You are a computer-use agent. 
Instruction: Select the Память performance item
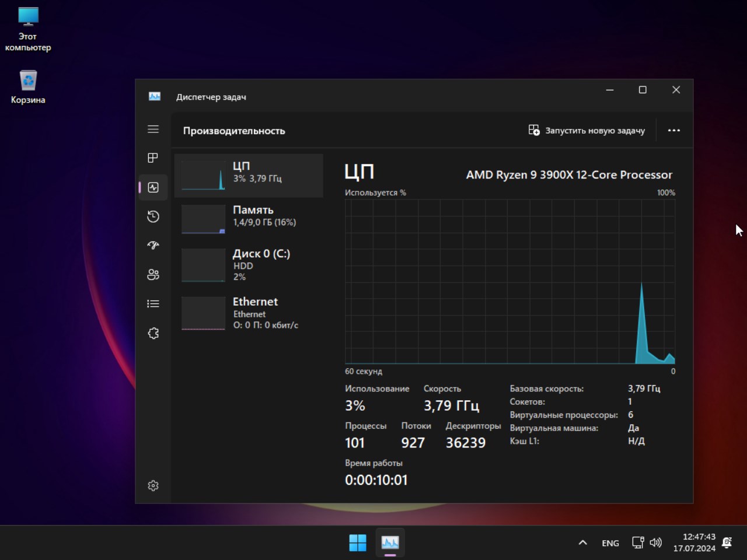(249, 219)
